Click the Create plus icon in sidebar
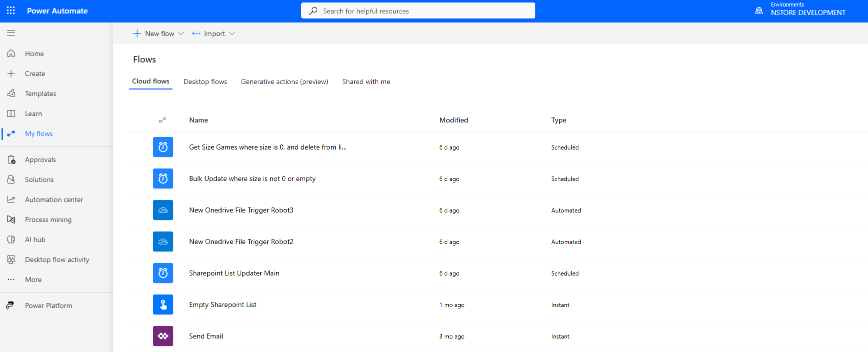Image resolution: width=868 pixels, height=352 pixels. [x=11, y=73]
